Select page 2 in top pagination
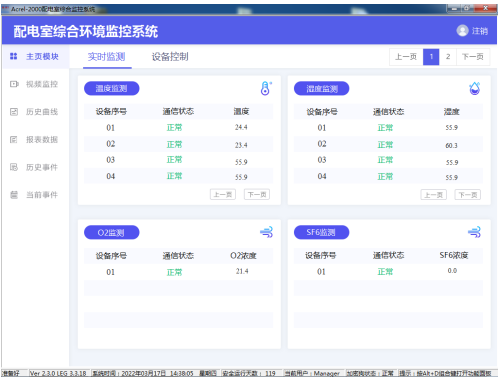Viewport: 501px width, 388px height. click(x=448, y=57)
